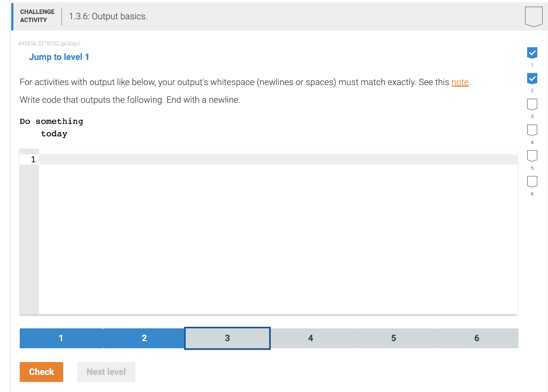Select level 5 in the progress bar
Screen dimensions: 548x392
[x=393, y=338]
